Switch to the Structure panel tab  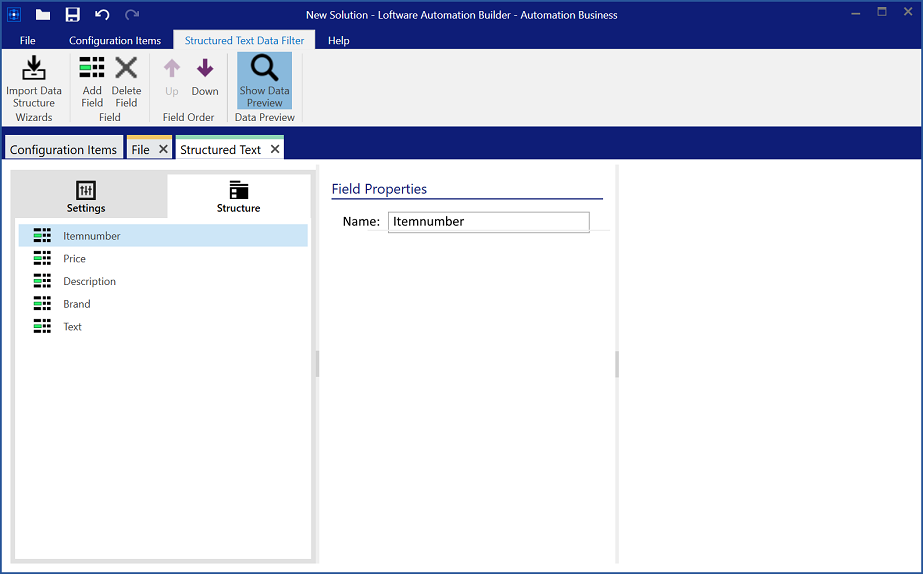(238, 197)
